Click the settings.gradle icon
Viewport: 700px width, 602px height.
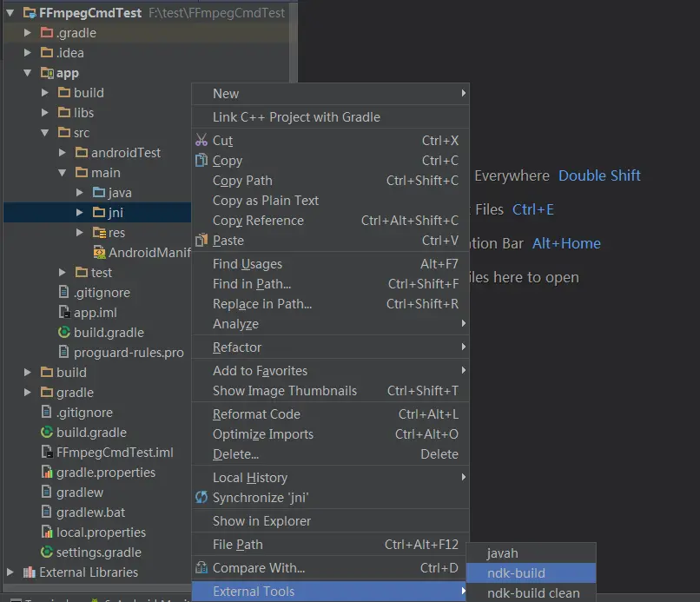47,552
